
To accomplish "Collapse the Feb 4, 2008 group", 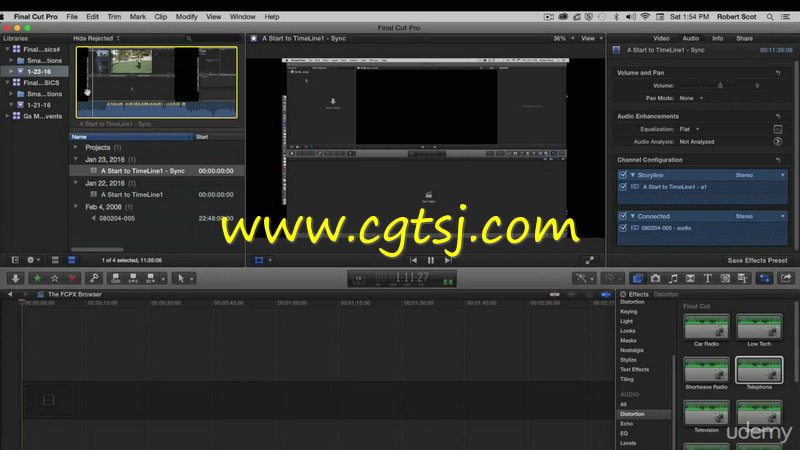I will (x=76, y=207).
